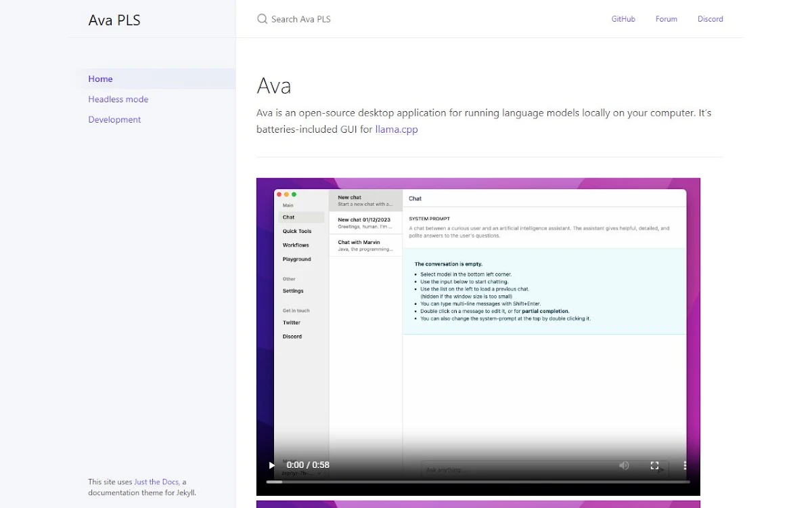Click the Ava page heading
This screenshot has width=812, height=508.
(274, 86)
